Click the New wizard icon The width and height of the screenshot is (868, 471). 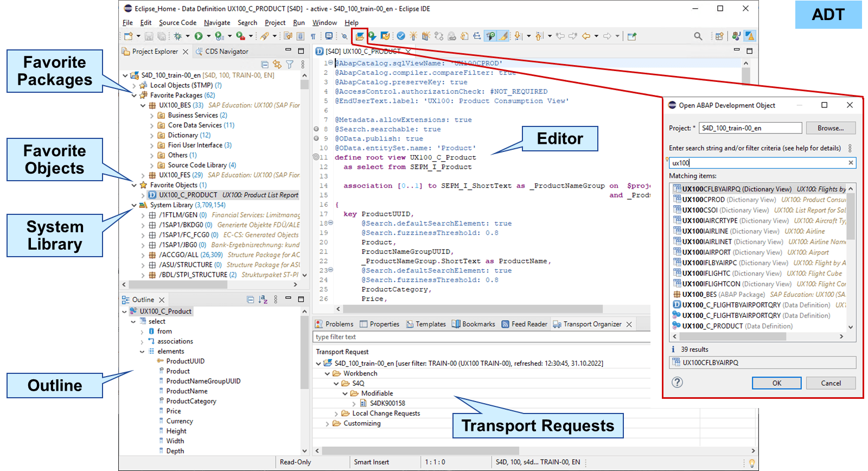[128, 36]
